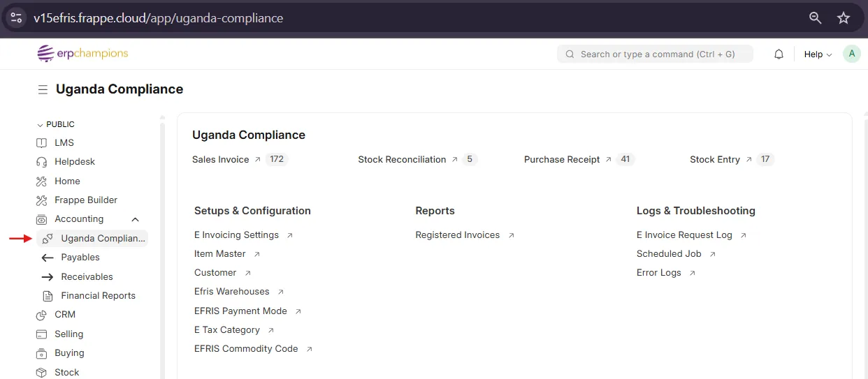
Task: Click the Receivables arrow icon
Action: 48,277
